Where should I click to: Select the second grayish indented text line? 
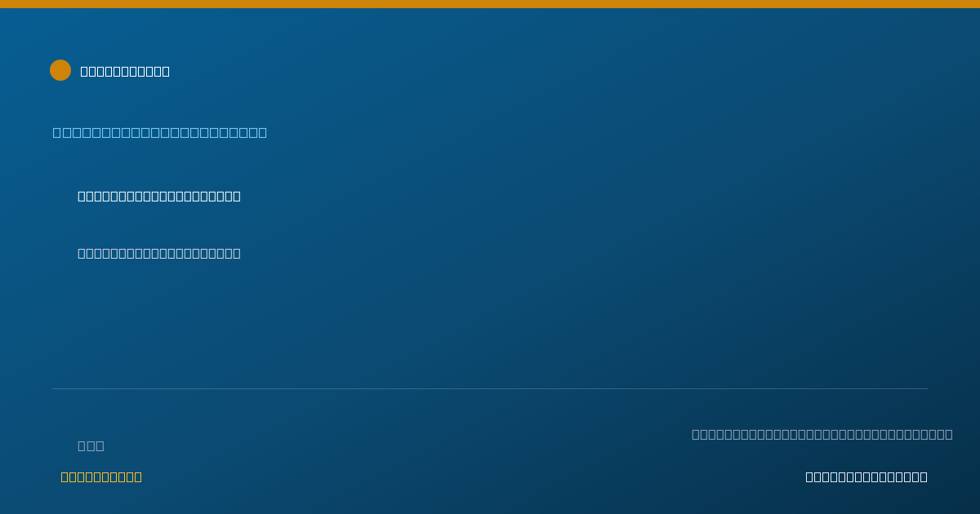(159, 253)
